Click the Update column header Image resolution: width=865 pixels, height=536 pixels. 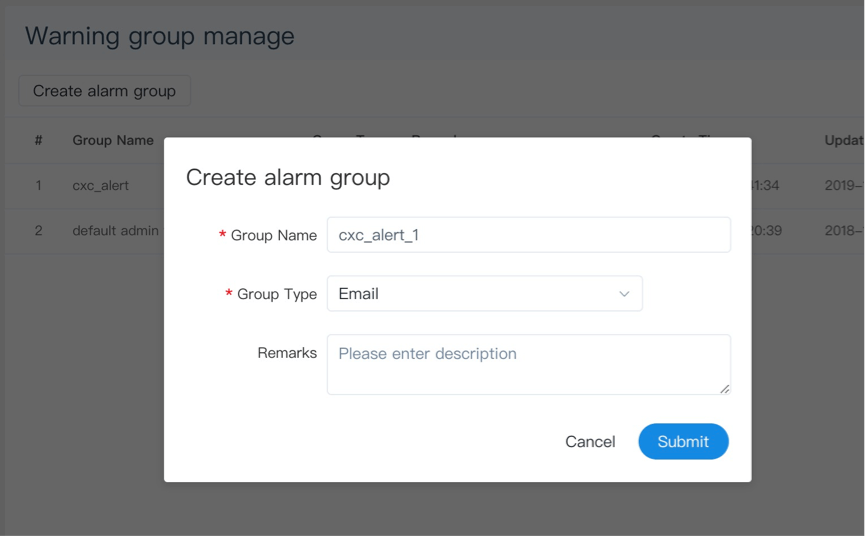pos(843,140)
